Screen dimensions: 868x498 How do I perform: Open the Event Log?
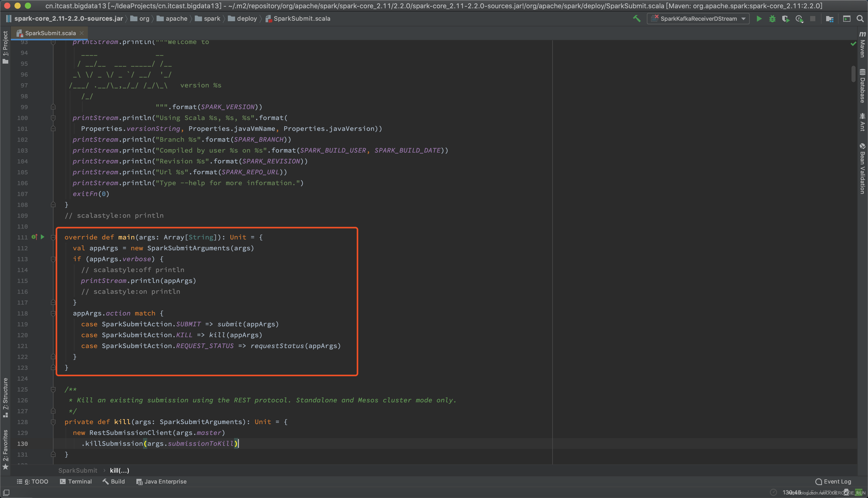point(833,482)
